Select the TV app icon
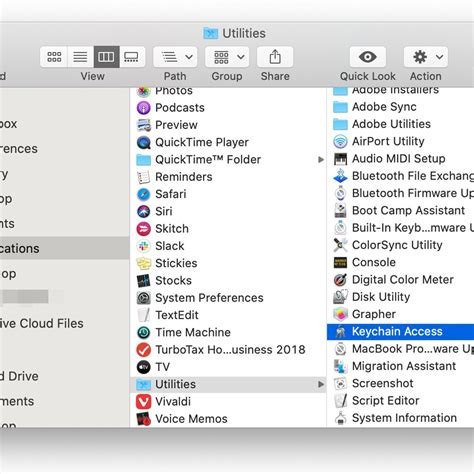The height and width of the screenshot is (474, 474). [144, 367]
